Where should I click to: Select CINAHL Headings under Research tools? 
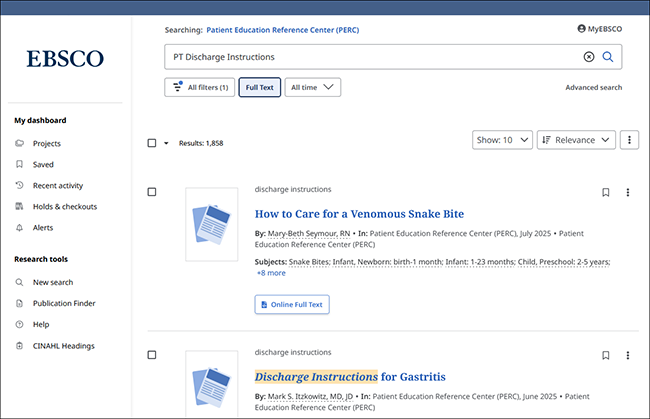coord(64,346)
